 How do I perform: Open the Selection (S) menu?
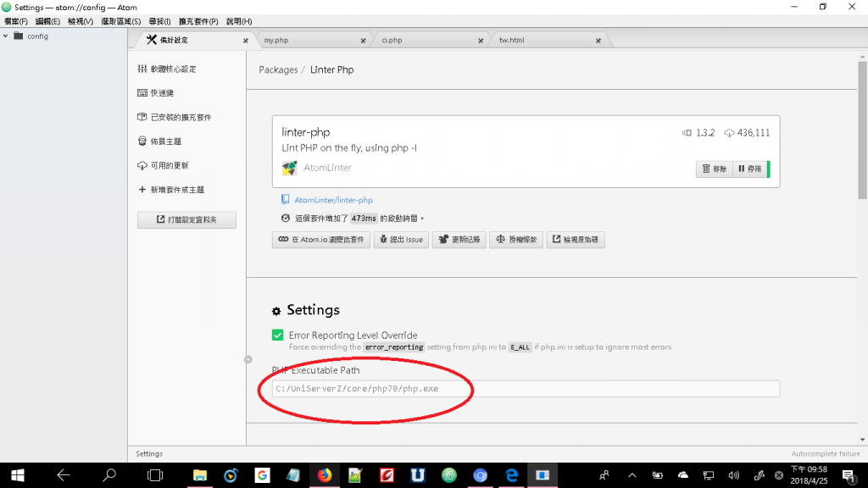120,21
